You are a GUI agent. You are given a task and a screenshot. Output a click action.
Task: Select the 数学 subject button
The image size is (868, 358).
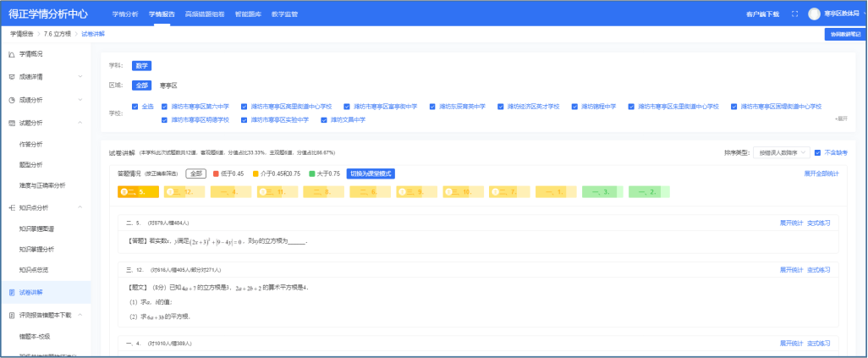142,65
